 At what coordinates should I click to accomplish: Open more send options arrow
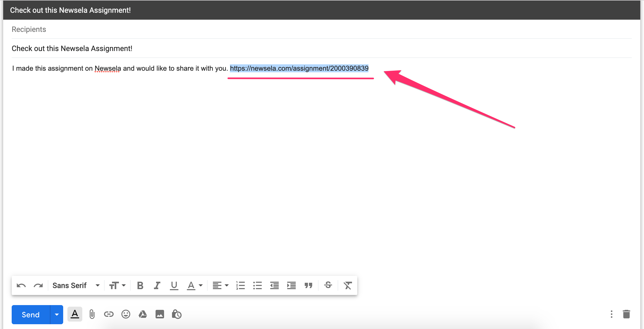pyautogui.click(x=57, y=315)
